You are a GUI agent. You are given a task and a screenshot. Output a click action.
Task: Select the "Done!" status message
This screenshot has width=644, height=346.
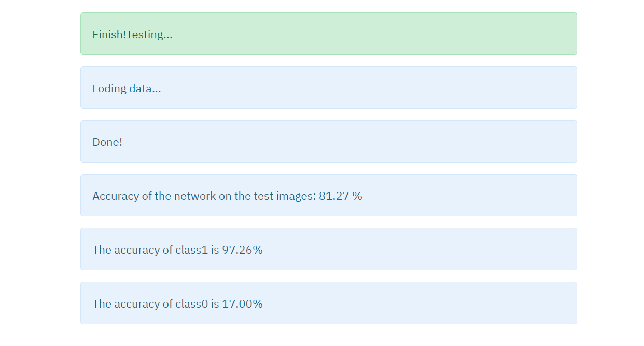pos(328,142)
